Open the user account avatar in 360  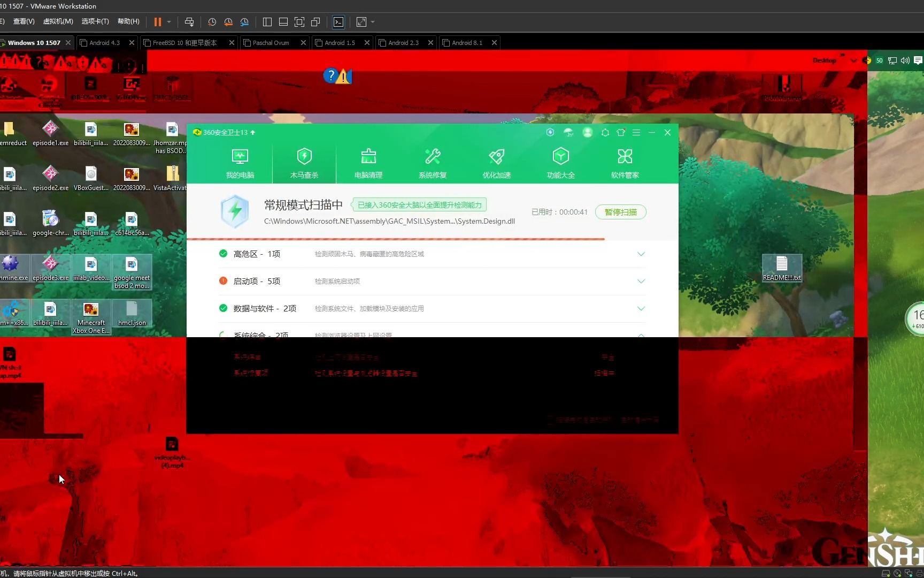click(x=587, y=132)
